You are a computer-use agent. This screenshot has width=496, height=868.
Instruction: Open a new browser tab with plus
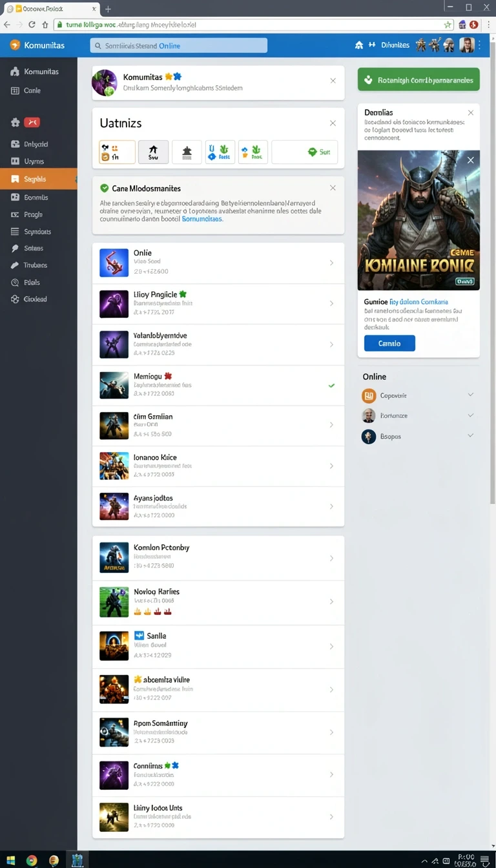108,9
